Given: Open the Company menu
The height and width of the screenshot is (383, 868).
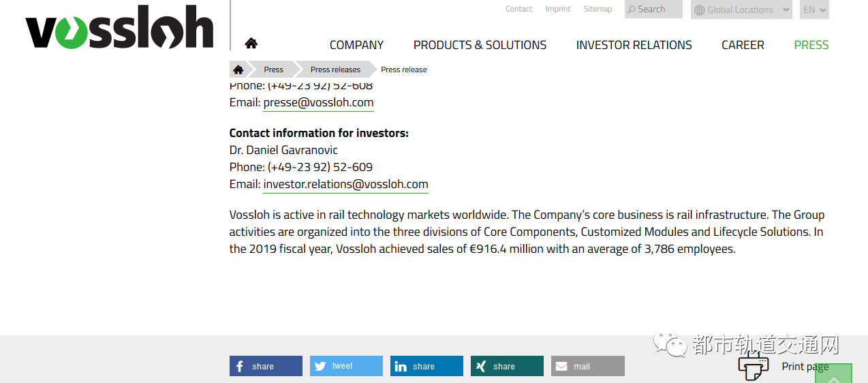Looking at the screenshot, I should pos(356,45).
